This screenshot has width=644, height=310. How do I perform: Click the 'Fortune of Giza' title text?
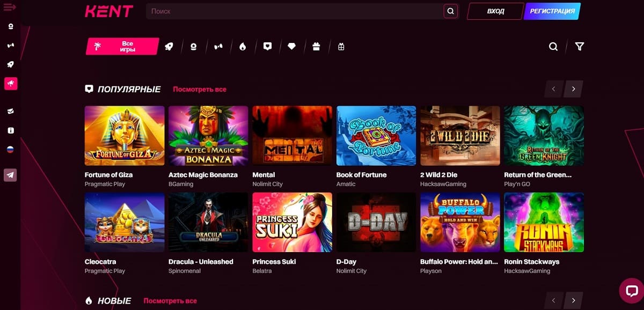[108, 175]
